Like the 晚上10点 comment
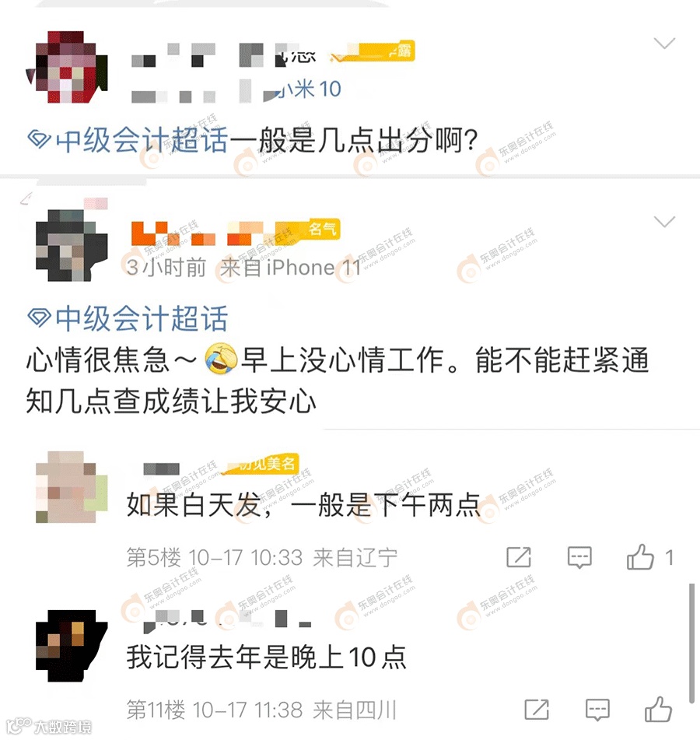This screenshot has height=740, width=700. (x=659, y=709)
